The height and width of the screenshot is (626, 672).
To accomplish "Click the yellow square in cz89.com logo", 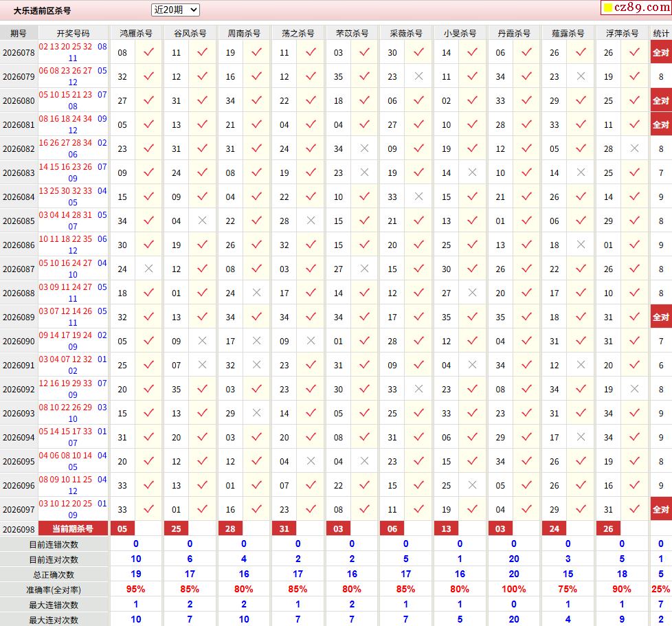I will click(x=607, y=8).
